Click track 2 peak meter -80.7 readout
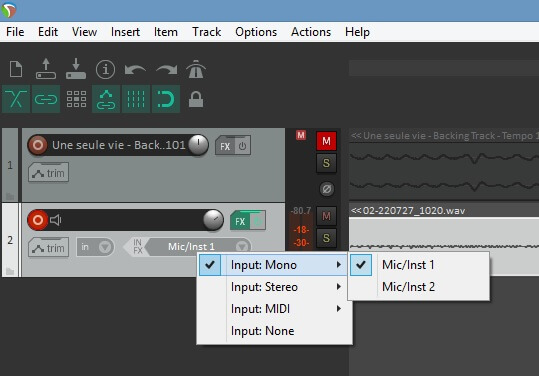This screenshot has width=539, height=376. (x=301, y=210)
